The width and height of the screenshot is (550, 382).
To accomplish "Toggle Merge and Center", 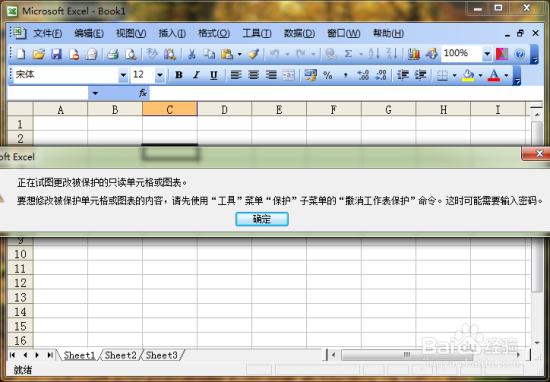I will click(288, 75).
